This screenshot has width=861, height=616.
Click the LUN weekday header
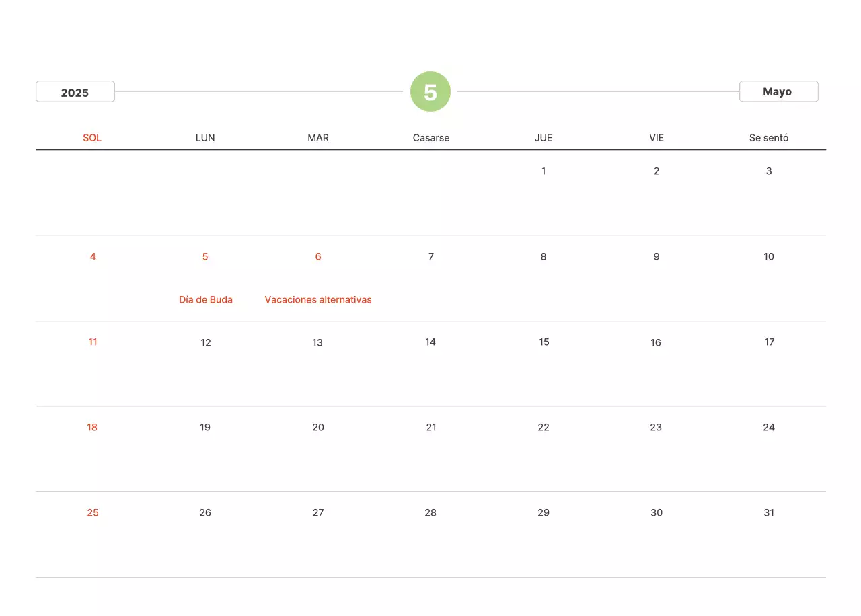[x=205, y=138]
